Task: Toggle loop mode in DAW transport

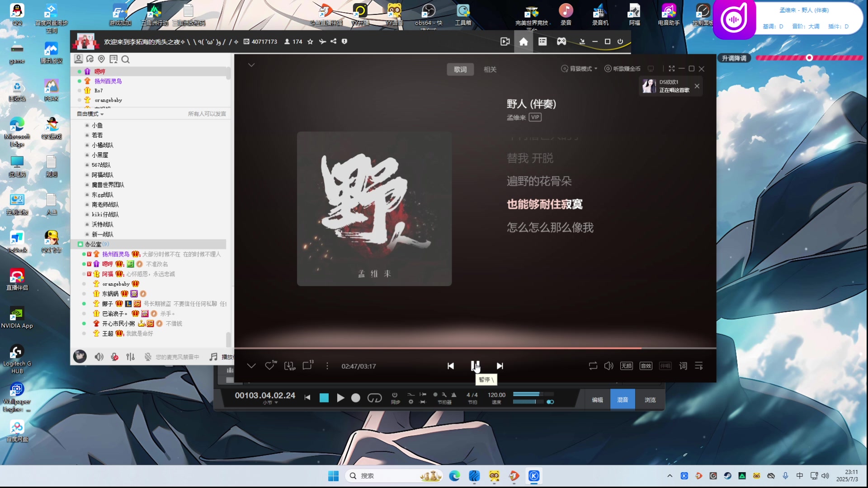Action: (x=374, y=398)
